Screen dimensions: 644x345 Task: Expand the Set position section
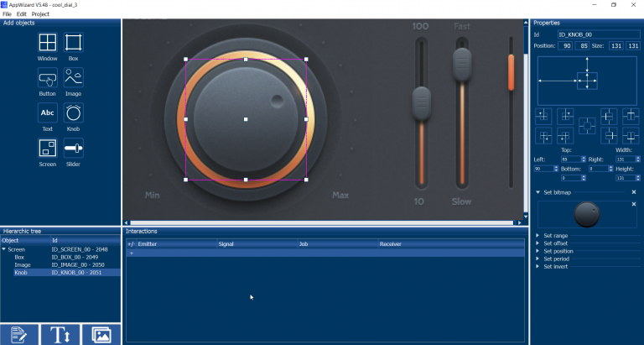[x=538, y=251]
